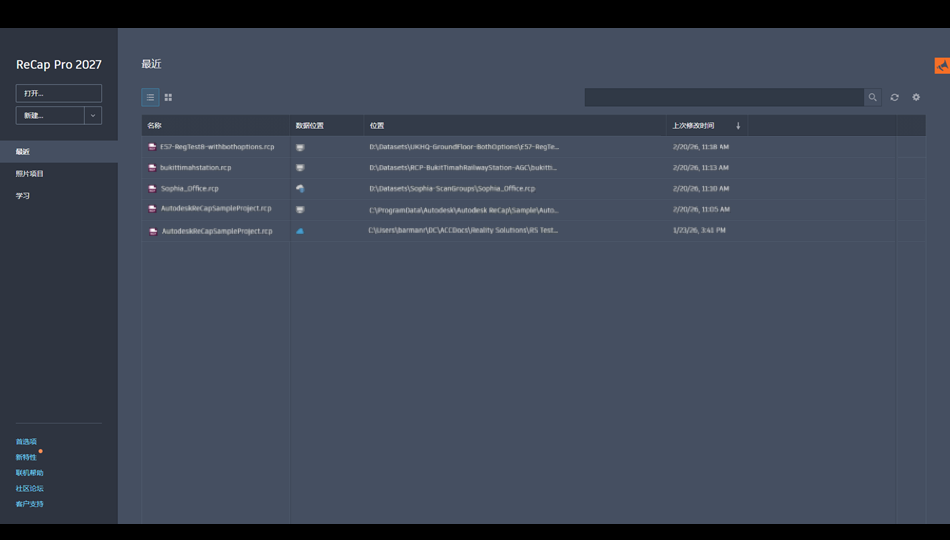
Task: Click the UKHQ-GroundFloor-BothOptions path cell
Action: click(x=464, y=147)
